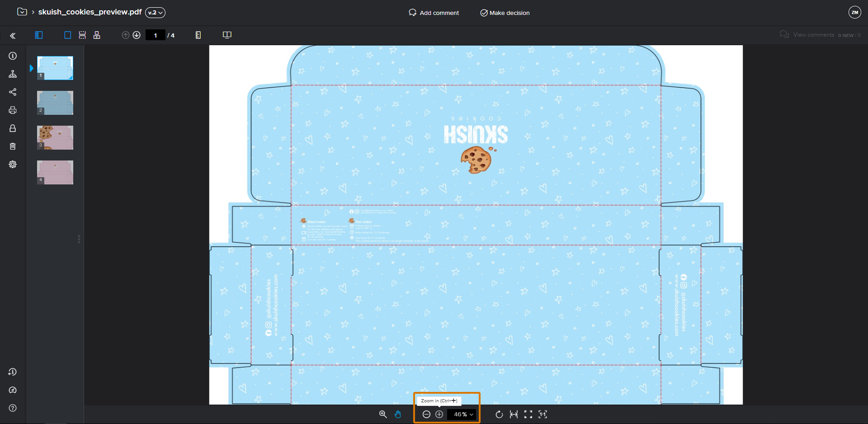868x424 pixels.
Task: Open the compare view icon
Action: (227, 35)
